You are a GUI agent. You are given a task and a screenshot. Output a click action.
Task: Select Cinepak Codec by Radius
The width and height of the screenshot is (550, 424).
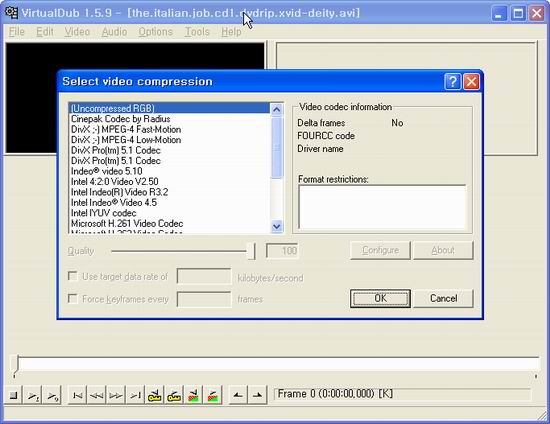pyautogui.click(x=170, y=119)
